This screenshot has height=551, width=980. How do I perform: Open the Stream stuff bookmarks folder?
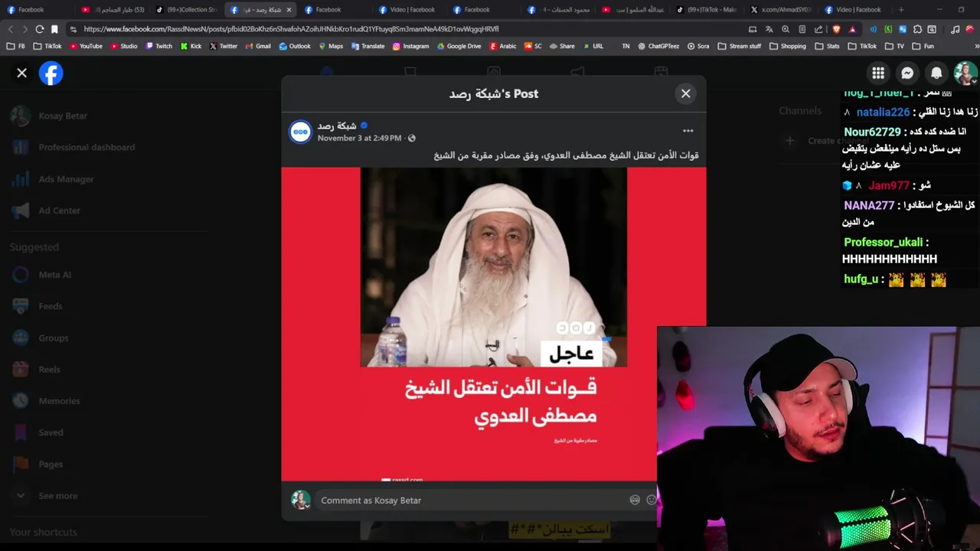(x=740, y=46)
